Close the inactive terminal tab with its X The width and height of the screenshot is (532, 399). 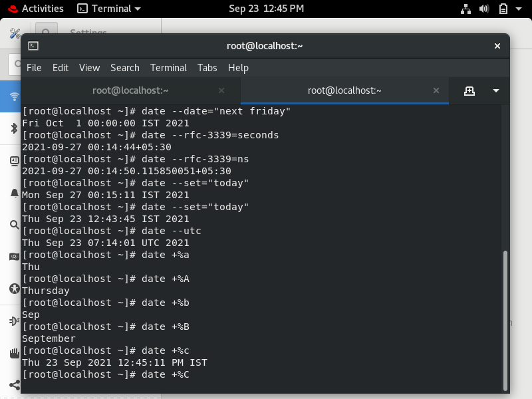tap(221, 90)
